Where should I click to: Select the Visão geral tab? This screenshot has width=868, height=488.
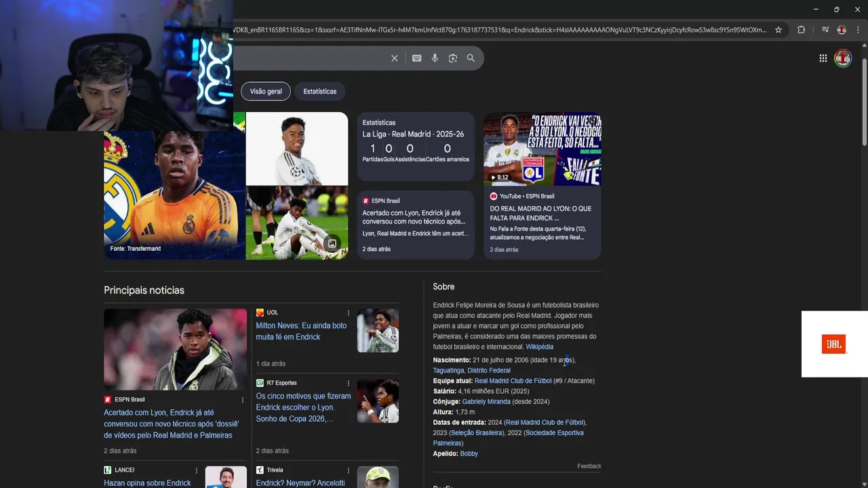tap(266, 91)
